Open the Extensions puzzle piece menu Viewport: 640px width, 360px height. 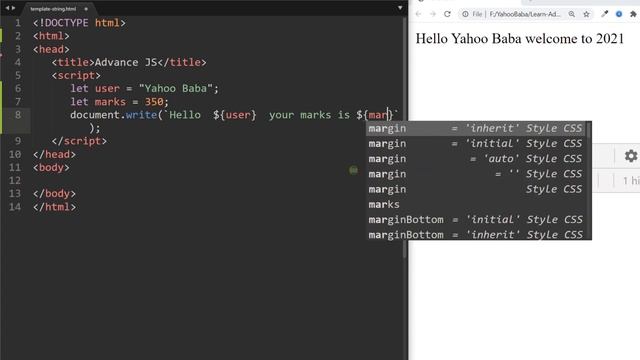point(633,14)
